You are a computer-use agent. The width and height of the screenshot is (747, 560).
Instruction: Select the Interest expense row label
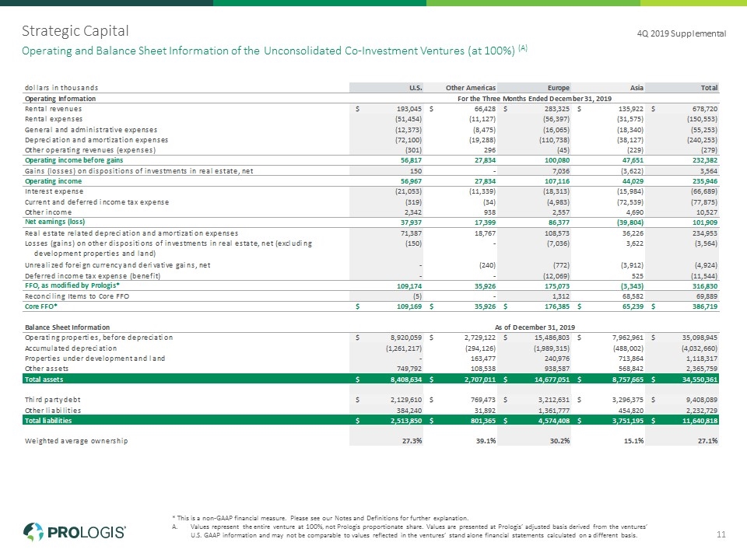(54, 191)
